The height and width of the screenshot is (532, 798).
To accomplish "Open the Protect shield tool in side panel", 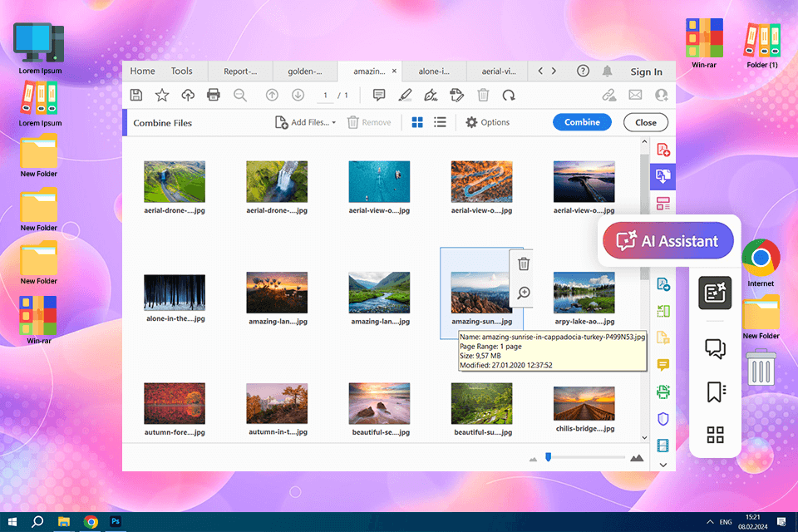I will [663, 419].
